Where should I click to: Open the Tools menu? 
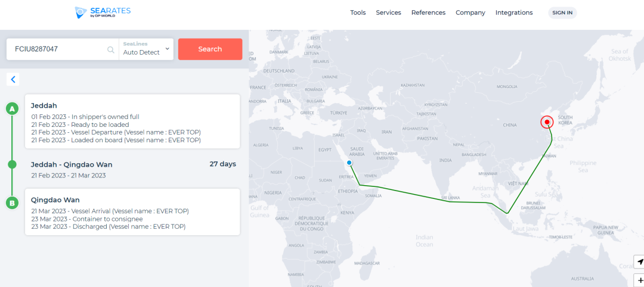(x=358, y=13)
